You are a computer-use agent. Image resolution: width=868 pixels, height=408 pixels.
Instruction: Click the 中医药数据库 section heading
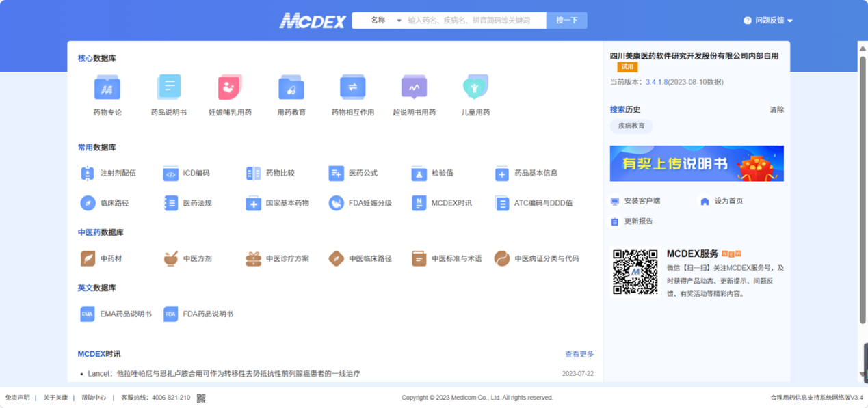coord(101,232)
